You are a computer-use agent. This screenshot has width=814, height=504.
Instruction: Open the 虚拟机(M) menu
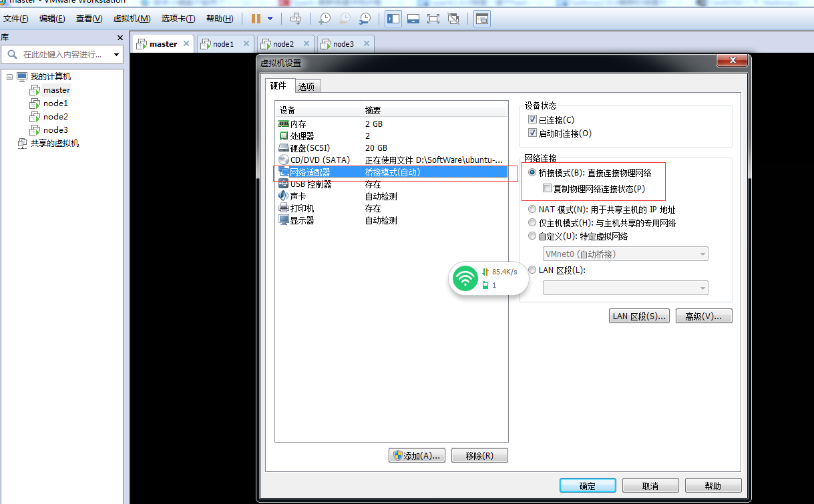pos(132,19)
